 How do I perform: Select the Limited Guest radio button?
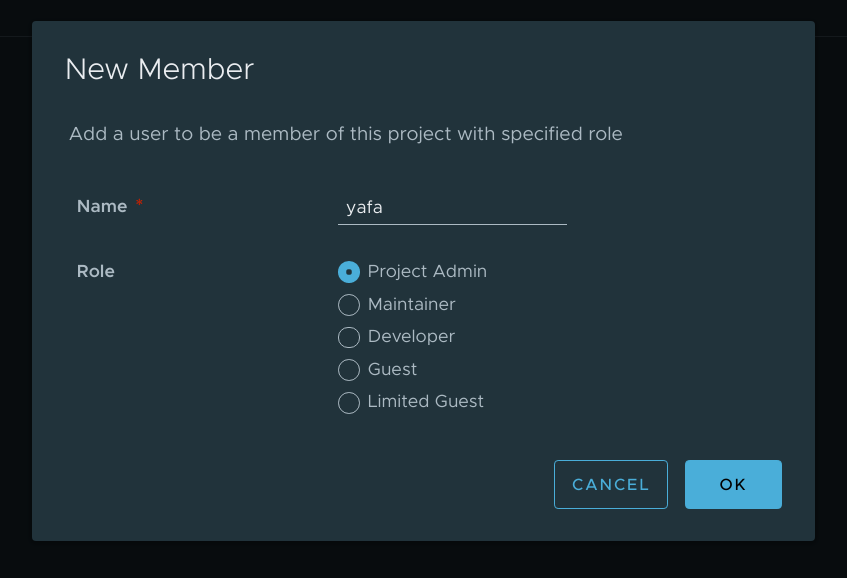coord(349,402)
